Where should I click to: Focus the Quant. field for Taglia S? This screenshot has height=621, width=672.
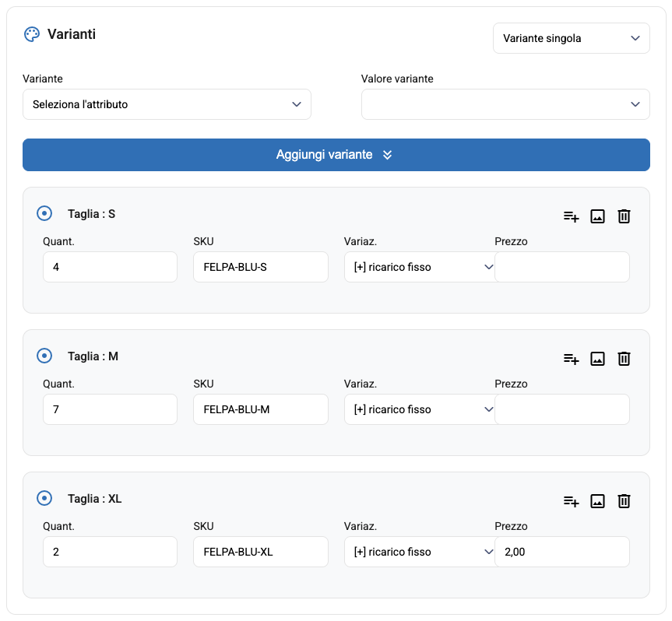point(110,267)
